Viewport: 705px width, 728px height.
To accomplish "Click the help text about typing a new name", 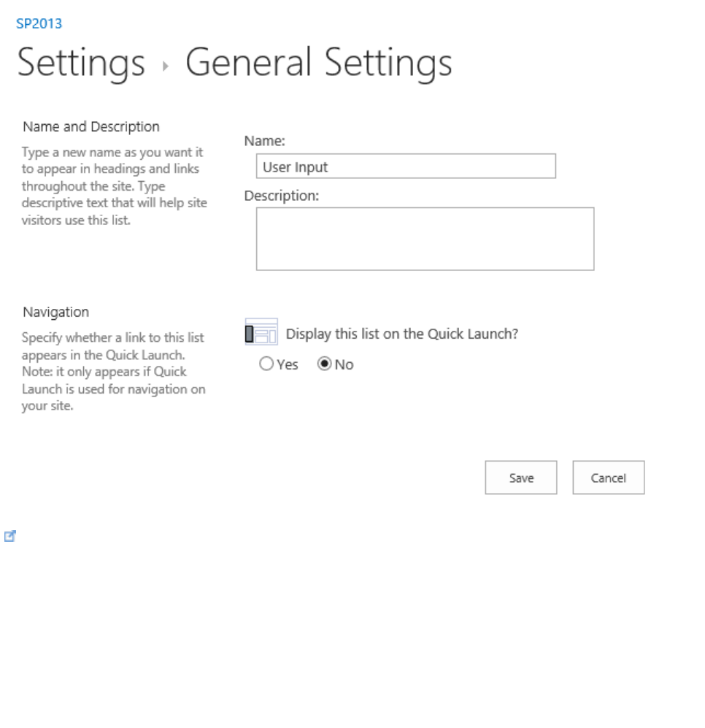I will (114, 186).
